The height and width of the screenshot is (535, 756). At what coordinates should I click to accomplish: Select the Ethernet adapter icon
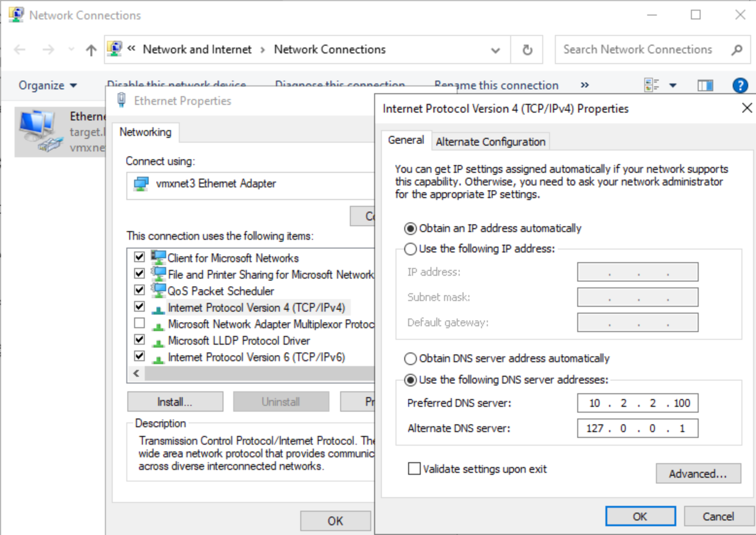point(40,131)
